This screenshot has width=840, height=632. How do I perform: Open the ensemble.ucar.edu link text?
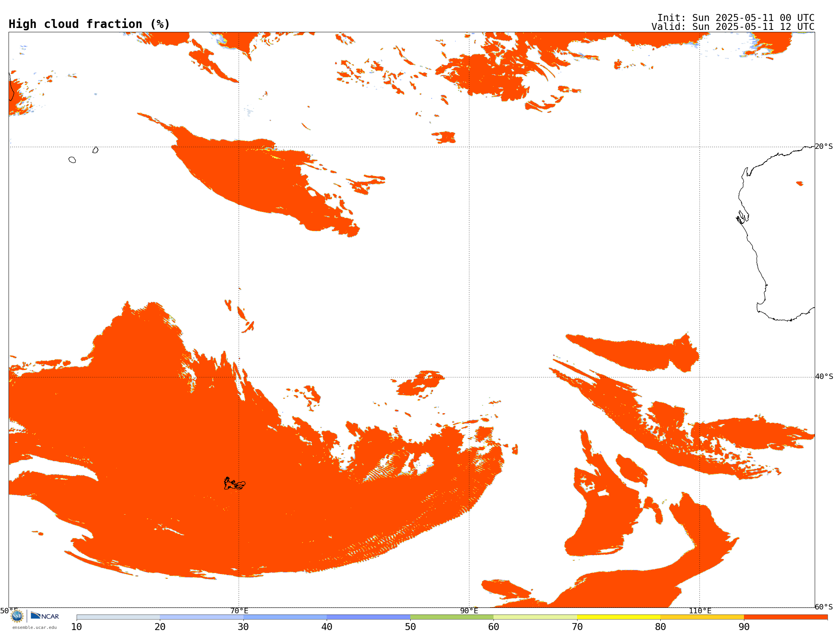35,627
